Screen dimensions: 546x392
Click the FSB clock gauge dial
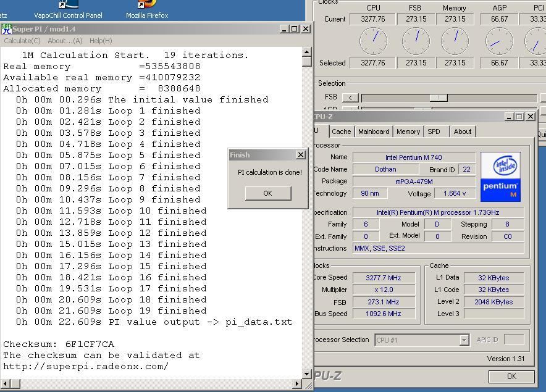[416, 41]
